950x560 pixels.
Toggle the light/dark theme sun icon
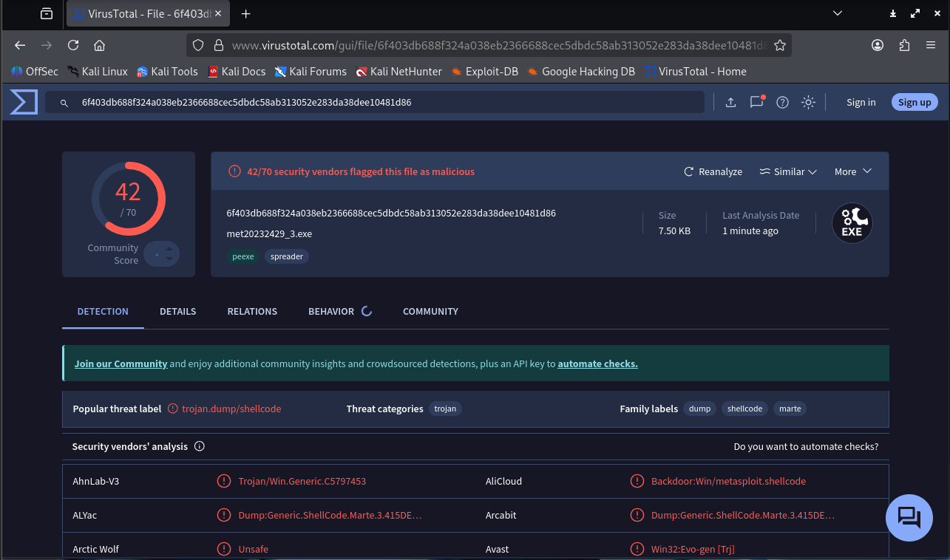[808, 103]
